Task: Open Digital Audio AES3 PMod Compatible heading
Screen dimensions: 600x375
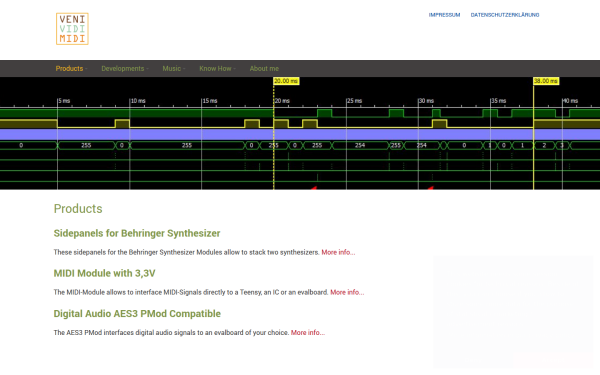Action: 137,313
